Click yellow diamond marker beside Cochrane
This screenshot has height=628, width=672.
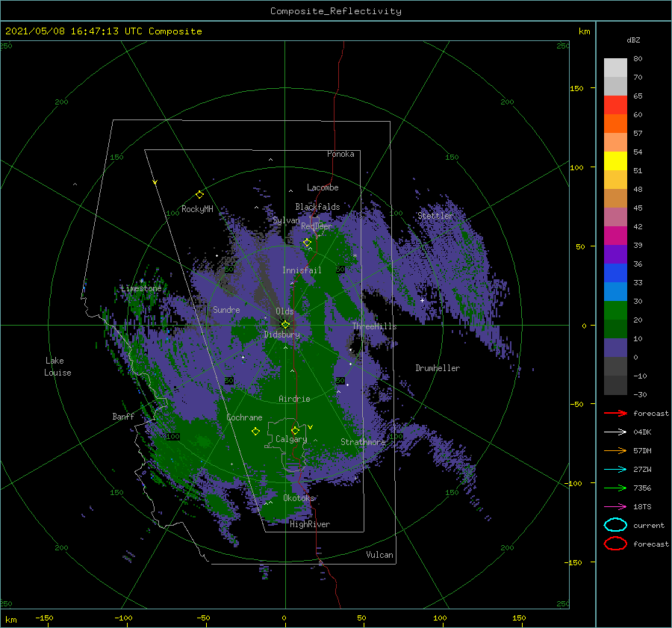pyautogui.click(x=255, y=432)
